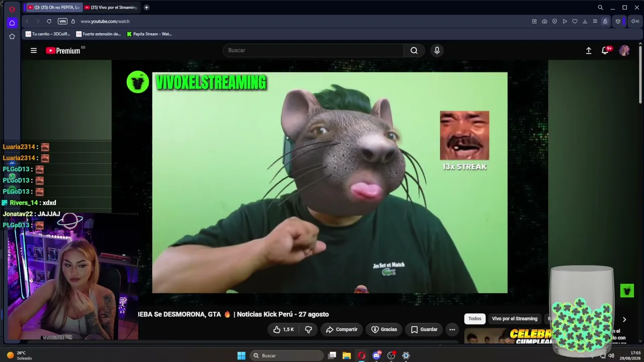Image resolution: width=644 pixels, height=362 pixels.
Task: Open YouTube notifications bell
Action: [x=605, y=50]
